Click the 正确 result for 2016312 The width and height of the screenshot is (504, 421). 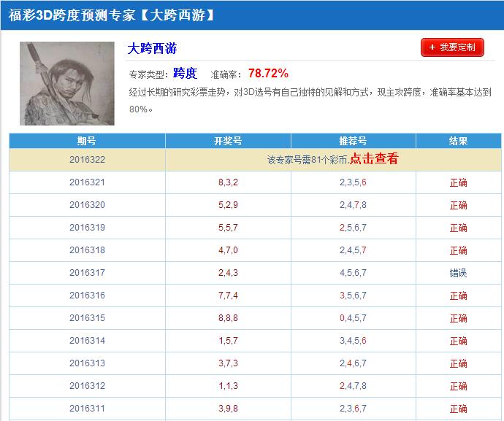(x=459, y=386)
